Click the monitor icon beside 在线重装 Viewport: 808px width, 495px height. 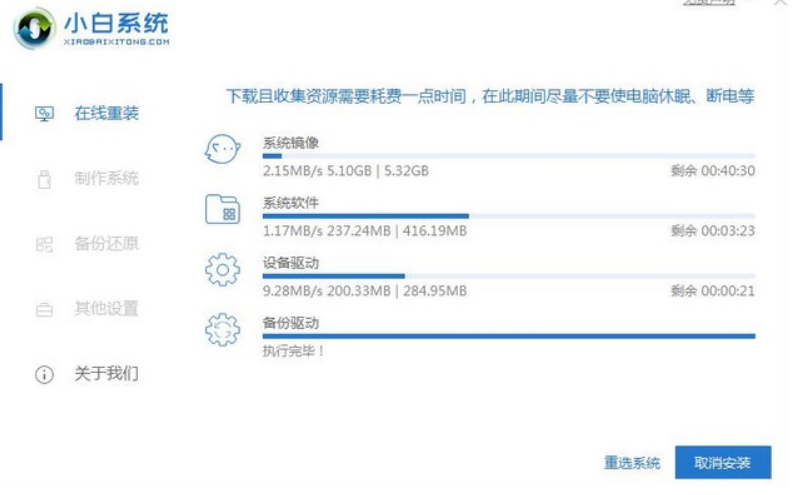pyautogui.click(x=44, y=114)
